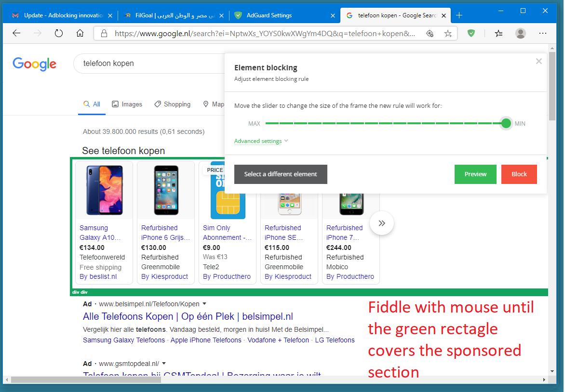Open the Images search filter

127,105
